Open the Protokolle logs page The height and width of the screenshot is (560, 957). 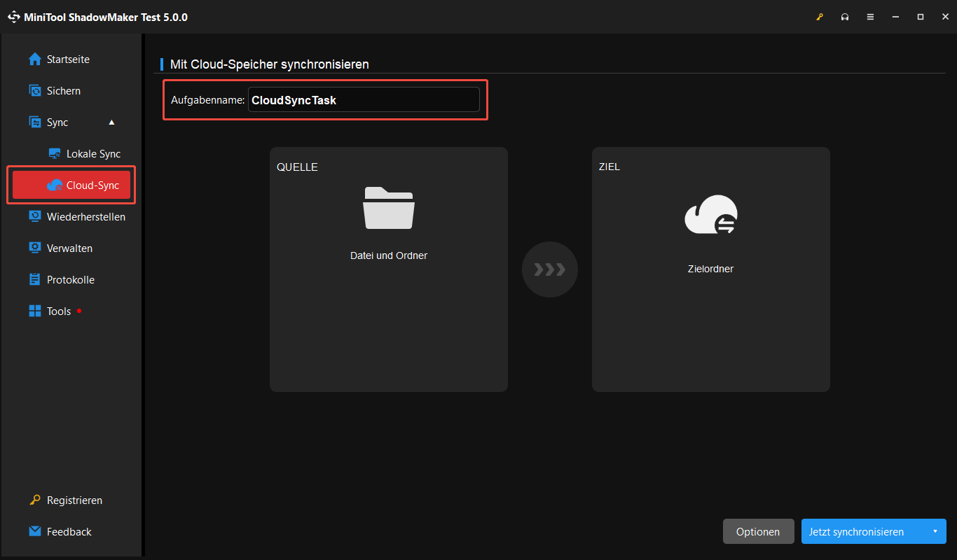[x=62, y=280]
